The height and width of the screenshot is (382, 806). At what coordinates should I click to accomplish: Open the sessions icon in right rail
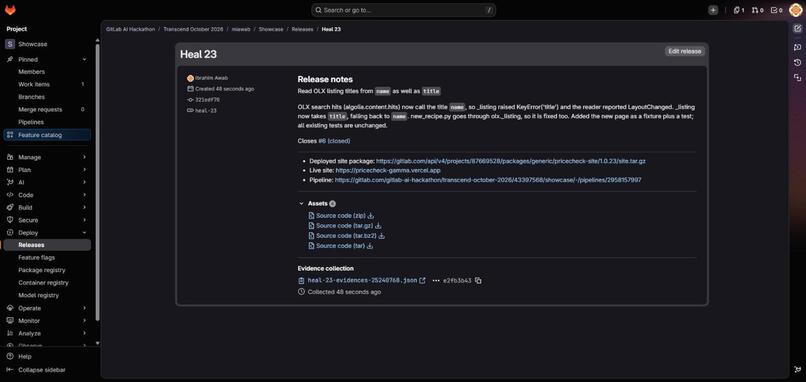(797, 78)
